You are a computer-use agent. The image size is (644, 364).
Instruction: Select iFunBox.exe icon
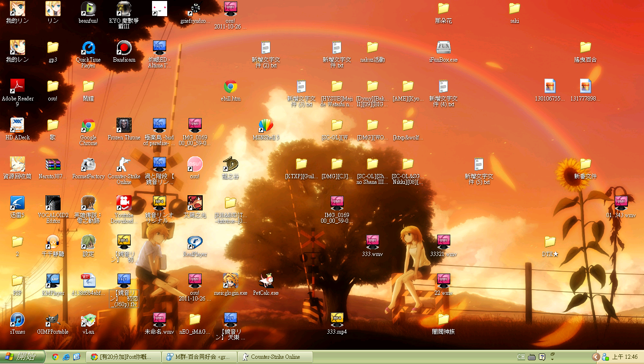coord(443,47)
